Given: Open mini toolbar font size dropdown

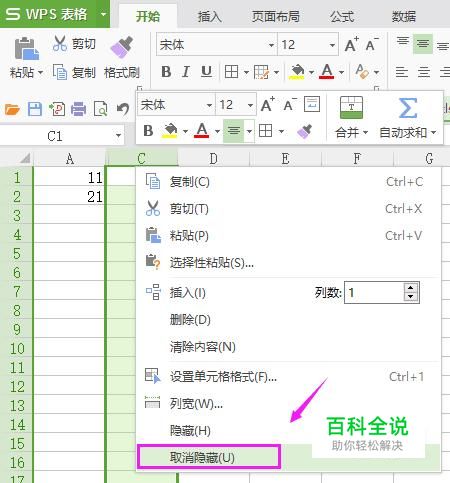Looking at the screenshot, I should click(250, 105).
